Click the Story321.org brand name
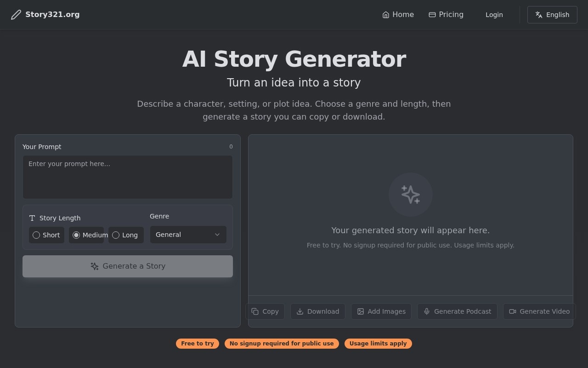This screenshot has width=588, height=368. (52, 15)
